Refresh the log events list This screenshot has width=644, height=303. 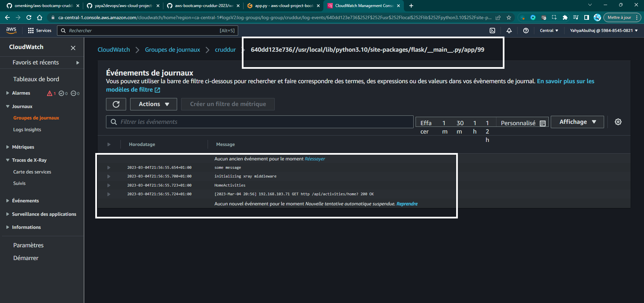[116, 104]
